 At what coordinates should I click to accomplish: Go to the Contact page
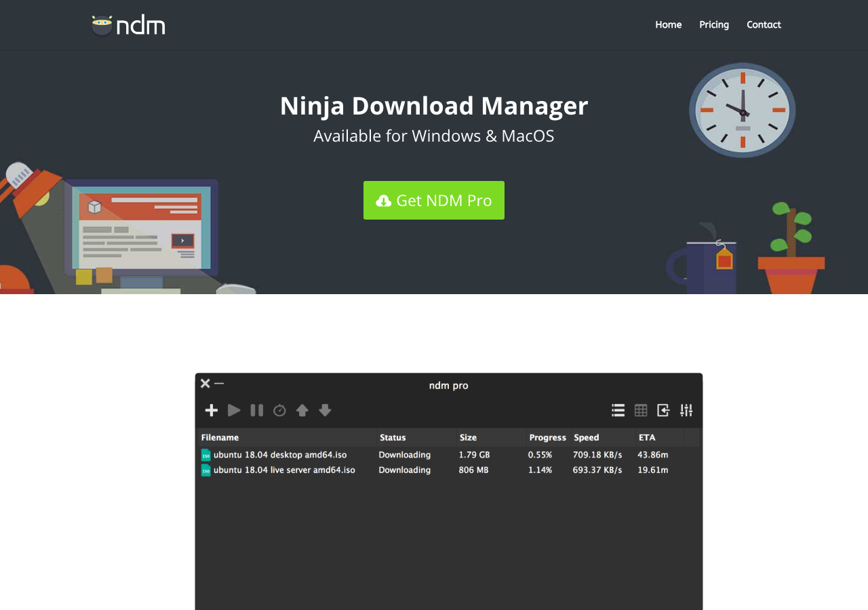tap(764, 24)
